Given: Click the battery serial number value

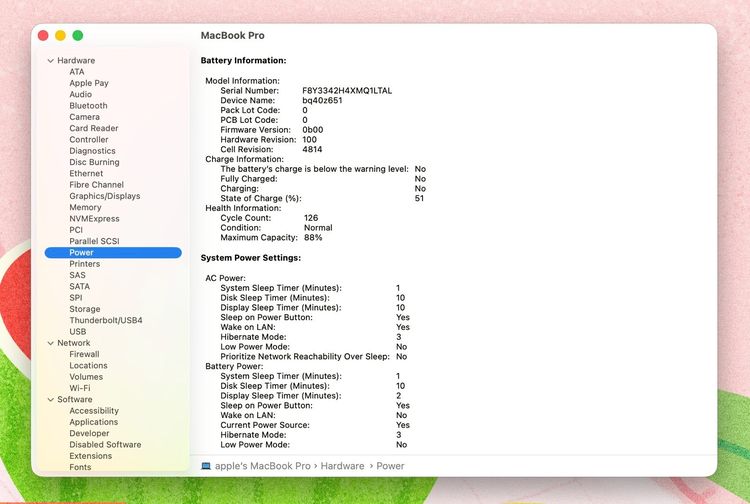Looking at the screenshot, I should point(347,90).
